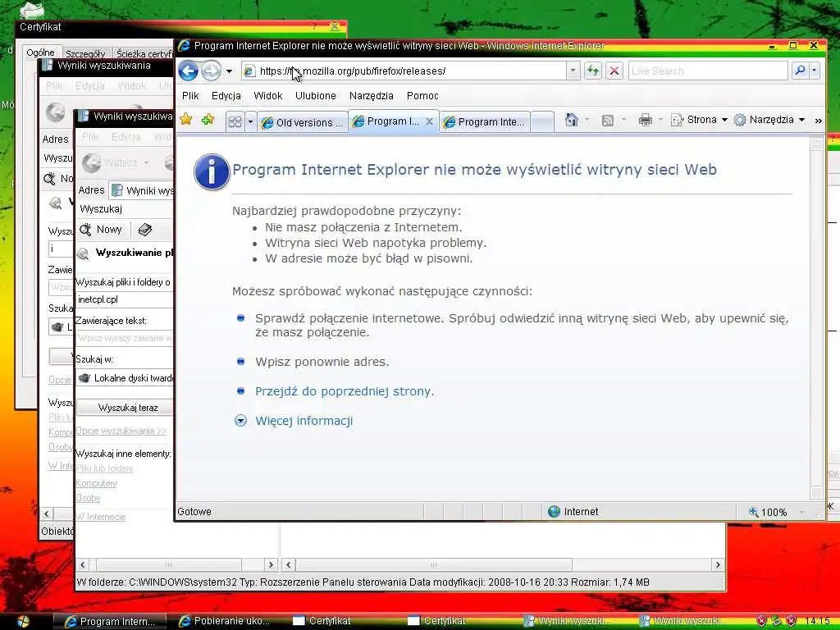The image size is (840, 630).
Task: Open the Edycja menu in Internet Explorer
Action: pyautogui.click(x=226, y=95)
